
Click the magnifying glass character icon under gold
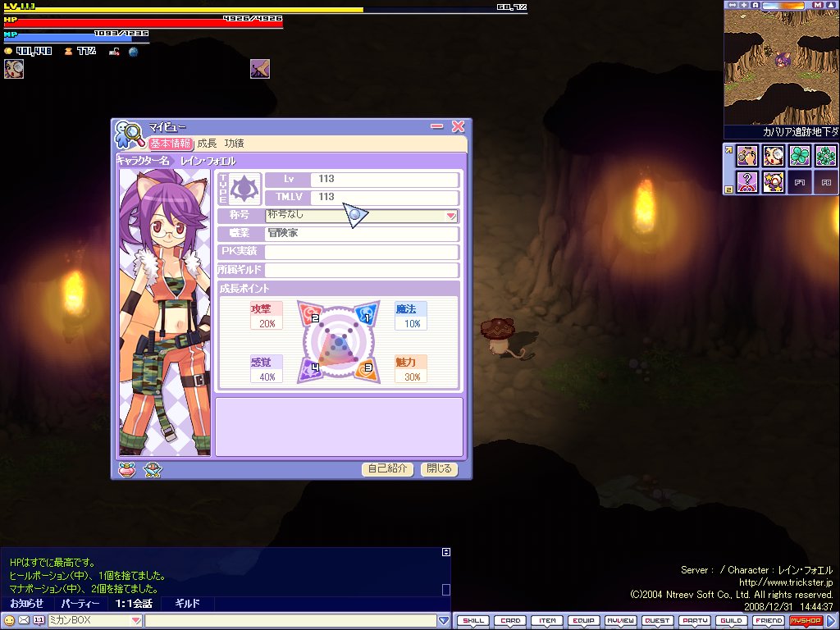pos(14,69)
